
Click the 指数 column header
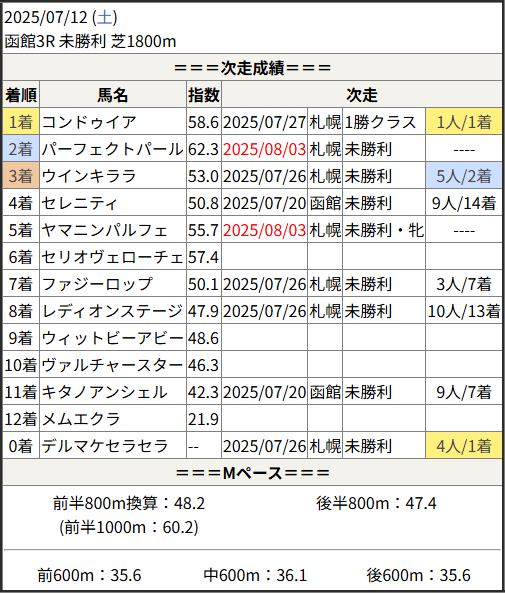[204, 95]
